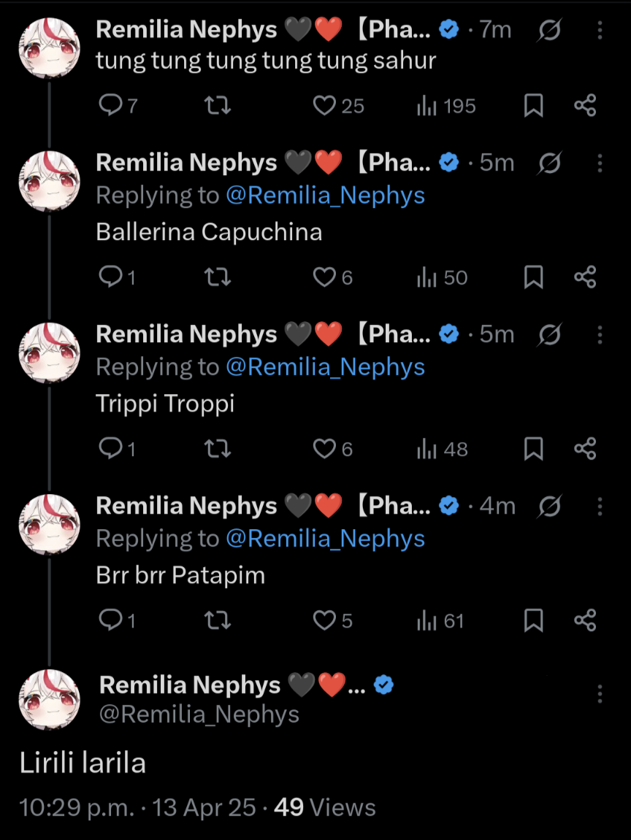View analytics for 'Trippi Troppi' tweet
631x840 pixels.
[443, 450]
